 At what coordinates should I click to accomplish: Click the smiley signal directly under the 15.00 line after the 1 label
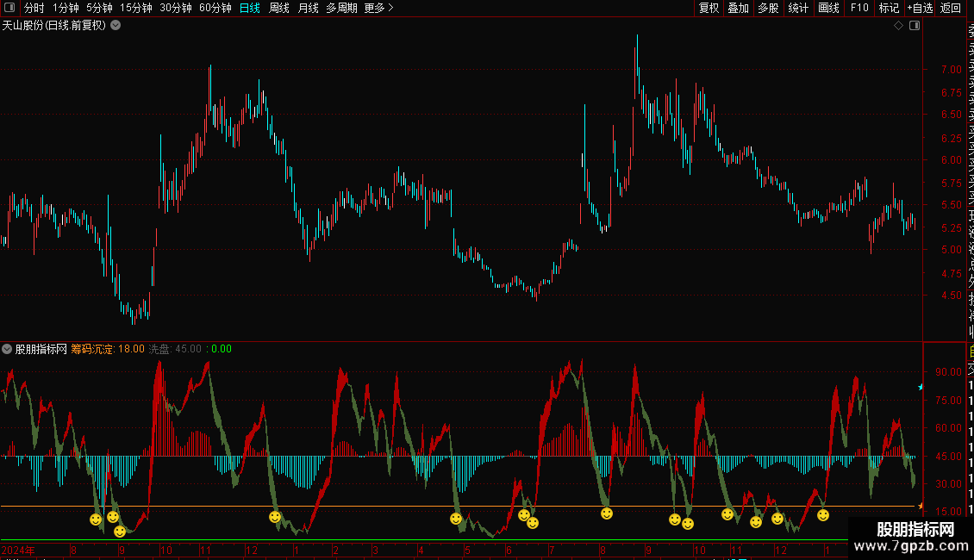823,515
